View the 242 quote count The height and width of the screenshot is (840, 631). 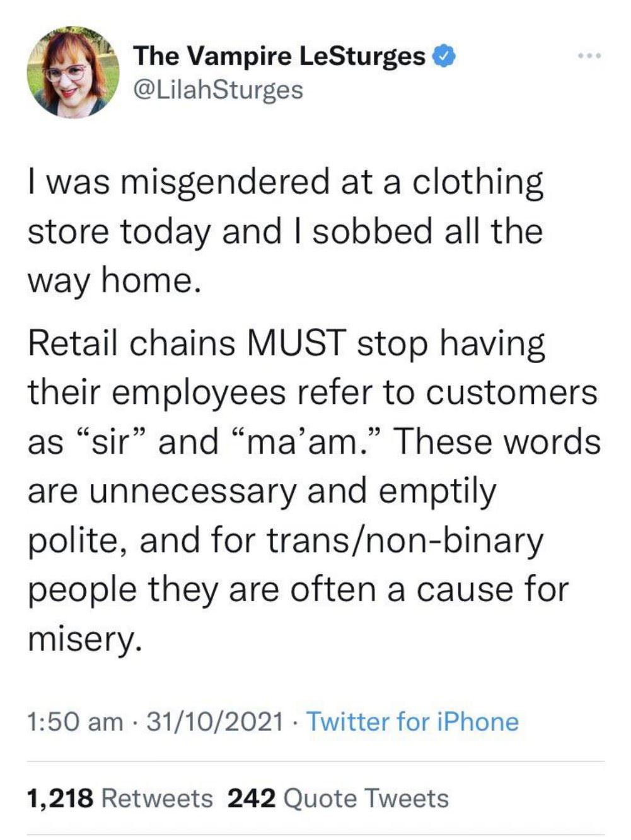(x=252, y=798)
